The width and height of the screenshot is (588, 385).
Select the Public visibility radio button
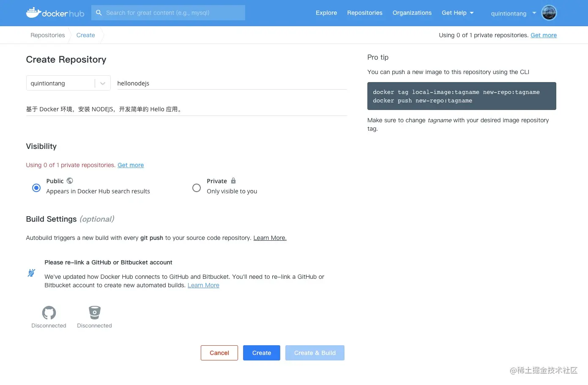[36, 188]
